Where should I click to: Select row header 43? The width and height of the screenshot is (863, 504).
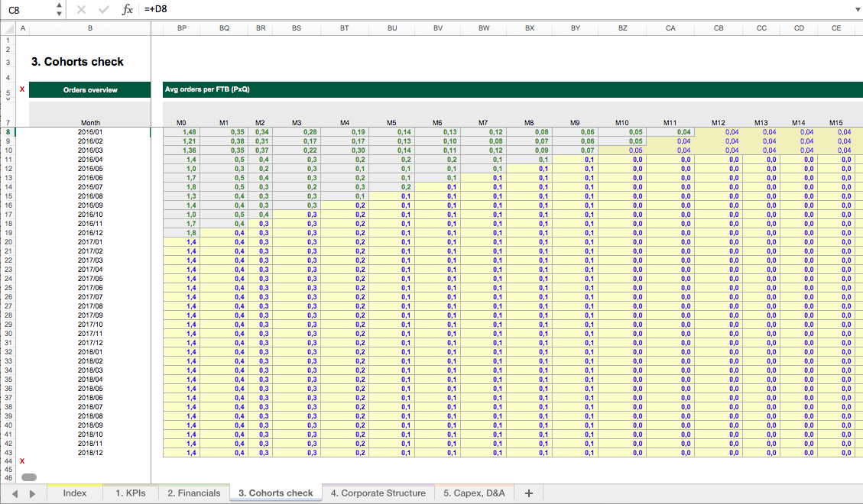point(8,453)
